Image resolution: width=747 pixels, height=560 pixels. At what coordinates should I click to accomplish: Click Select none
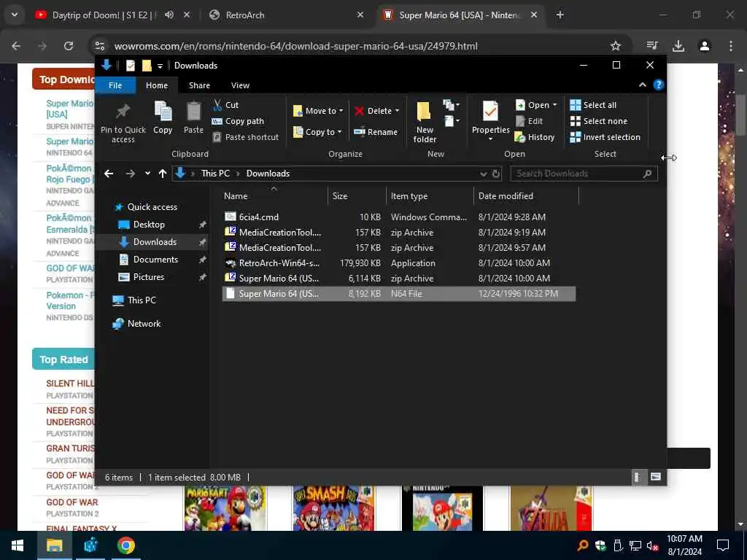pyautogui.click(x=599, y=121)
